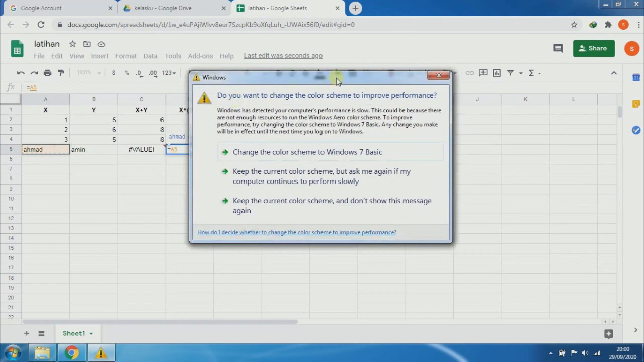Open Google Calendar side panel icon

[636, 77]
